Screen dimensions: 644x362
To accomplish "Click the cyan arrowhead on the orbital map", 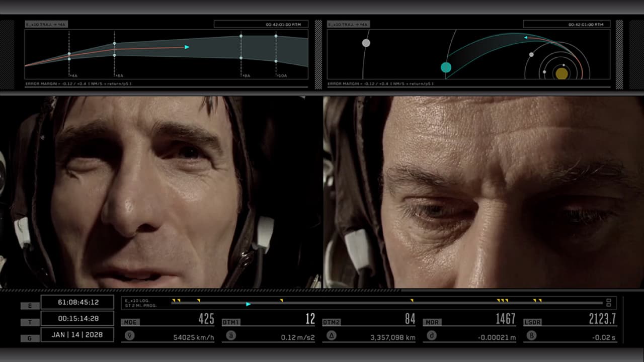I will (526, 37).
